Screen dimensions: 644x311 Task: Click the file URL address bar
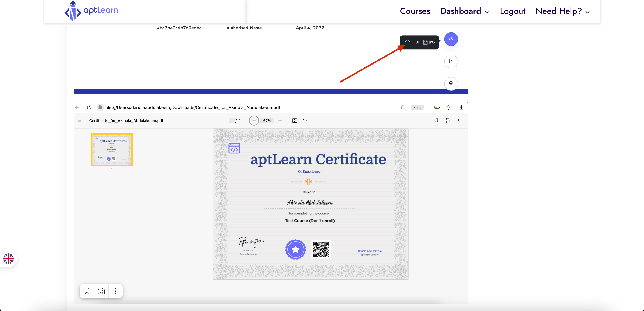pos(192,107)
